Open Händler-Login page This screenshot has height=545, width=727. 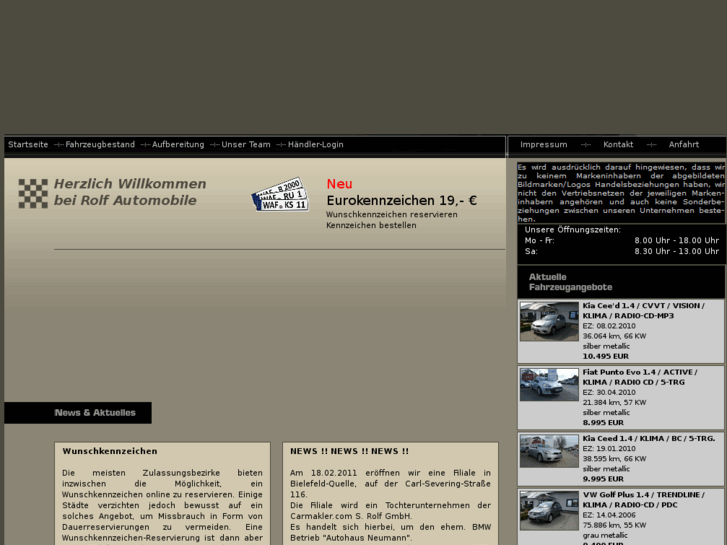316,145
